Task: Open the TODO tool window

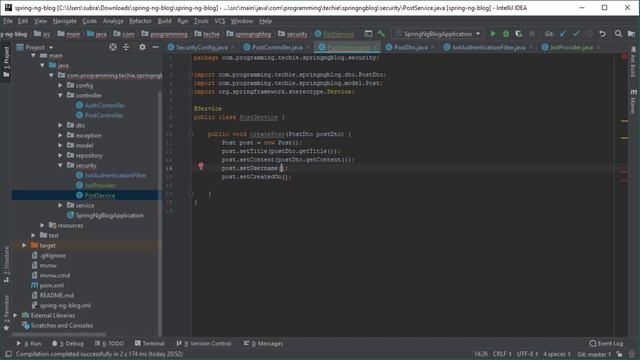Action: tap(109, 344)
